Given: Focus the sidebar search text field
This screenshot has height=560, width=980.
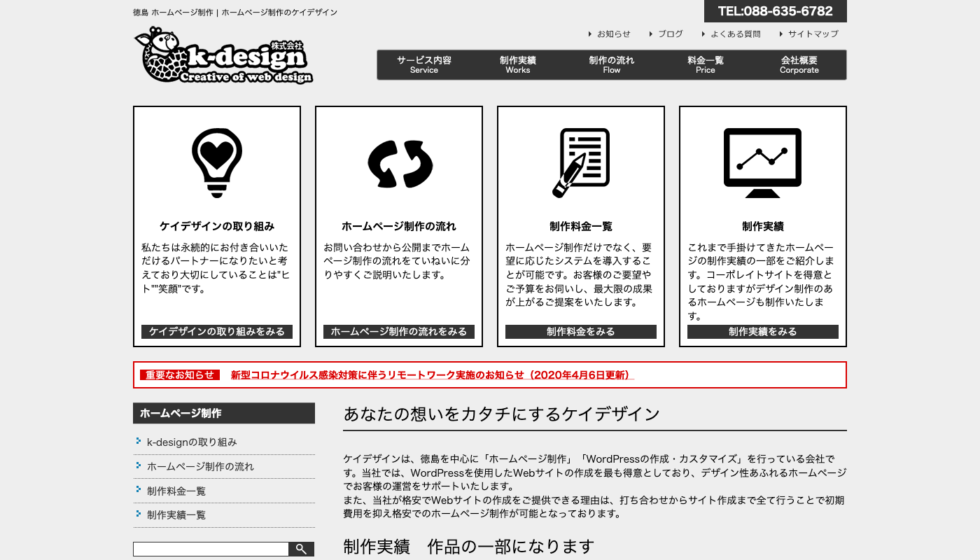Looking at the screenshot, I should (211, 549).
